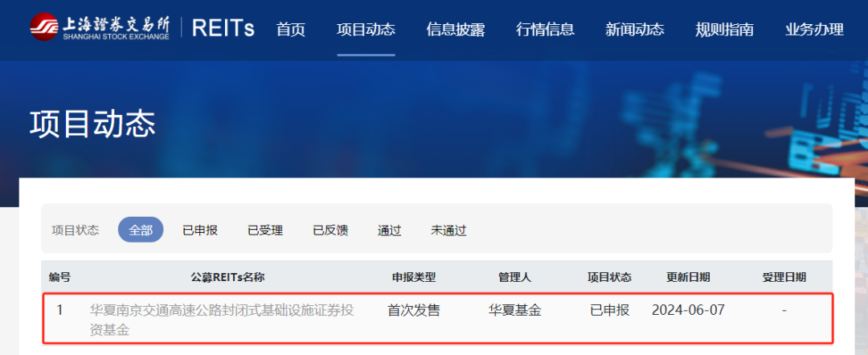Click the 2024-06-07 update date cell

point(688,310)
